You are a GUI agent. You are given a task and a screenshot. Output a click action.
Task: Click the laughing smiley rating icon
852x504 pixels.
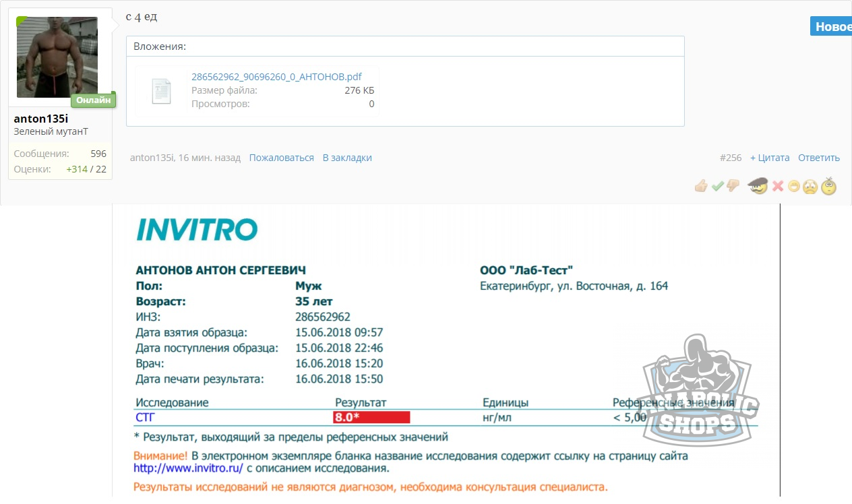coord(793,187)
